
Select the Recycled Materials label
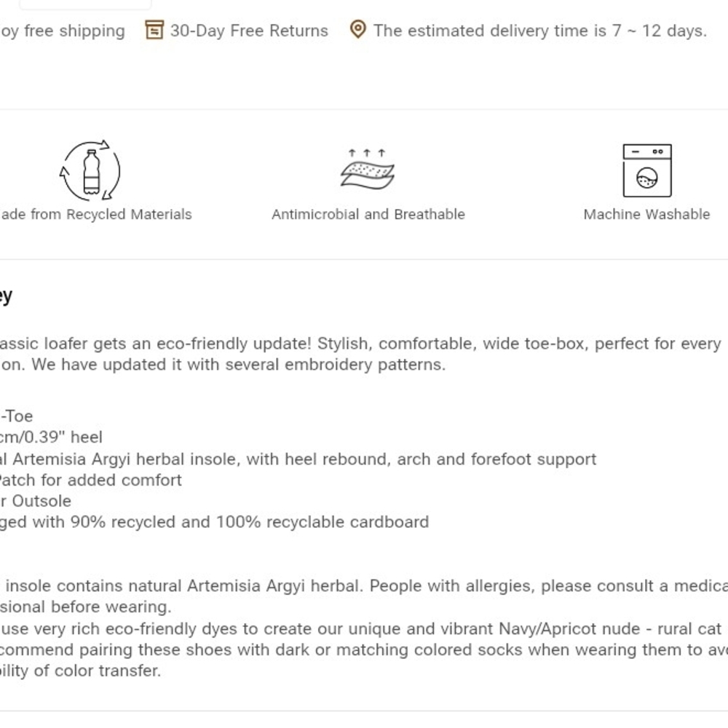96,215
